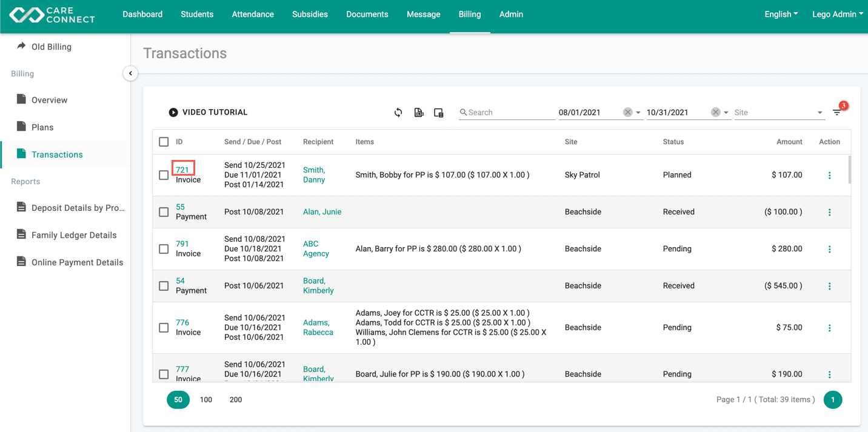Open action menu for invoice 721

830,175
